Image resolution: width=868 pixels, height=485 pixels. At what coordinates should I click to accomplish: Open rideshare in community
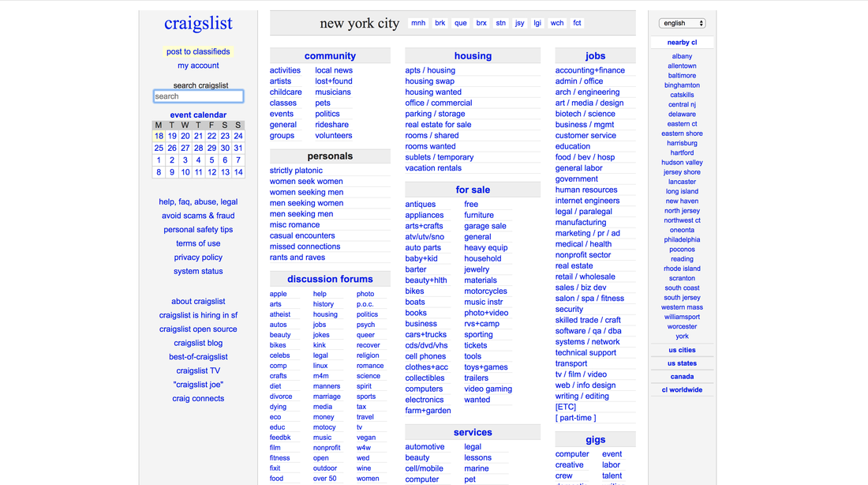click(x=331, y=125)
